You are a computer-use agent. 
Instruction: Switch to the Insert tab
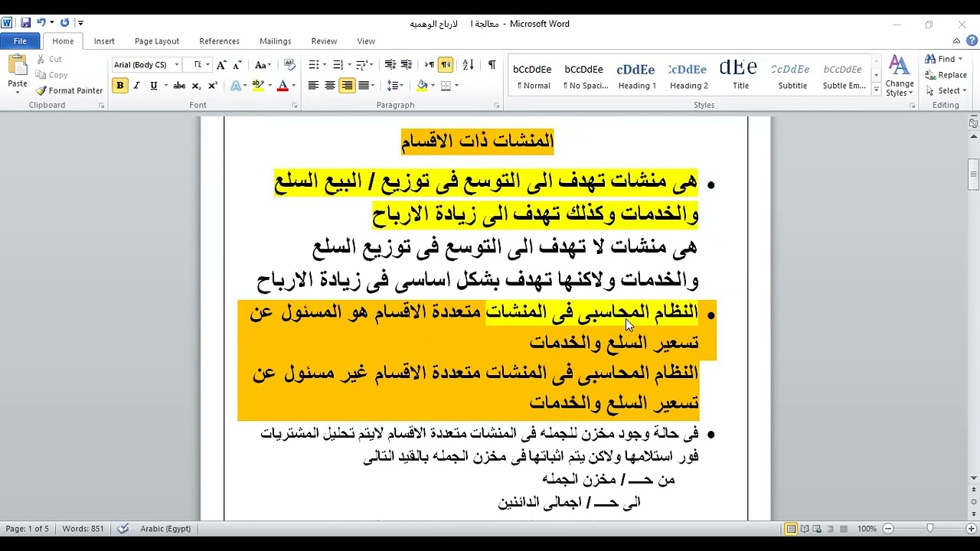104,41
